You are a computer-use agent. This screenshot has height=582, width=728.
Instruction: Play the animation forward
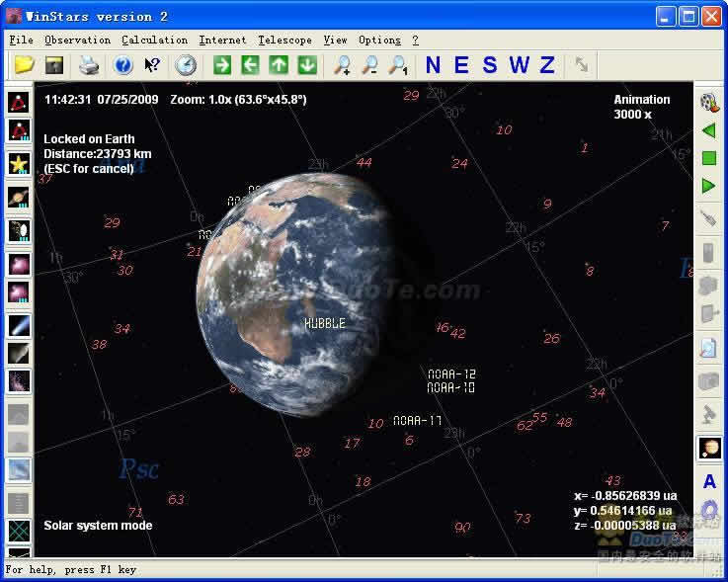click(708, 186)
